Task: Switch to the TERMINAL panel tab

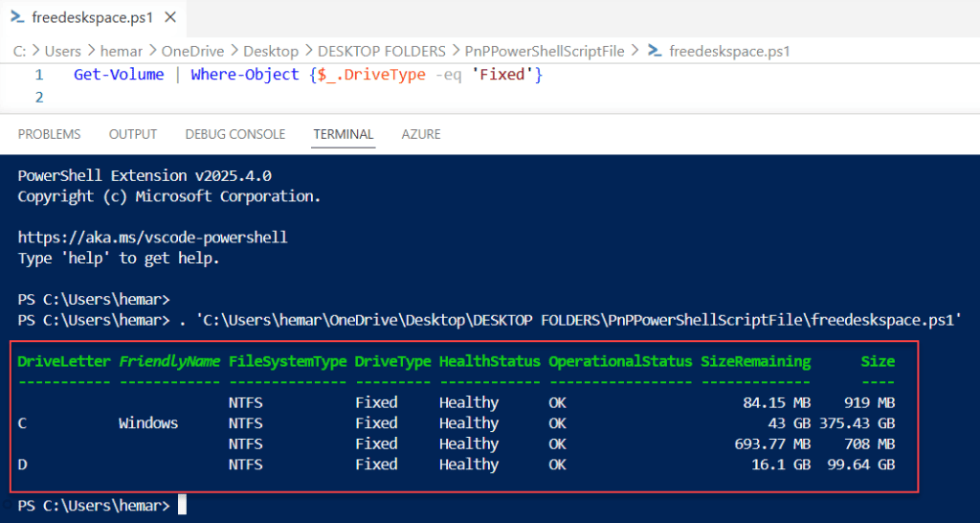Action: click(x=344, y=134)
